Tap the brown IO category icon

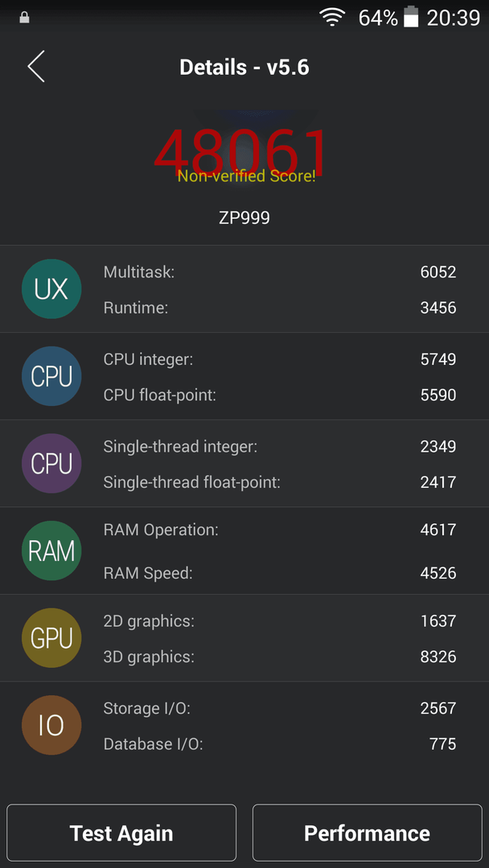click(x=51, y=725)
